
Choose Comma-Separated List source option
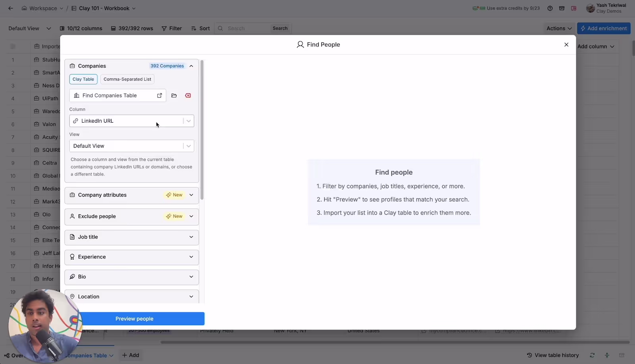click(127, 79)
